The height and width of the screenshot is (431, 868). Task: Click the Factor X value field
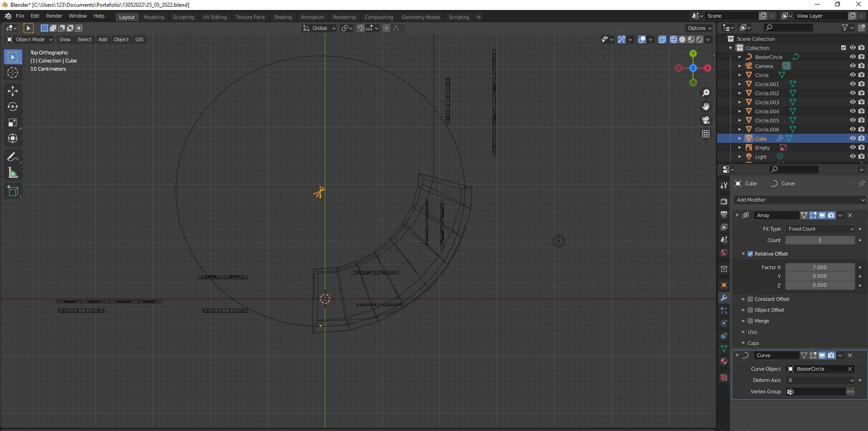[820, 267]
